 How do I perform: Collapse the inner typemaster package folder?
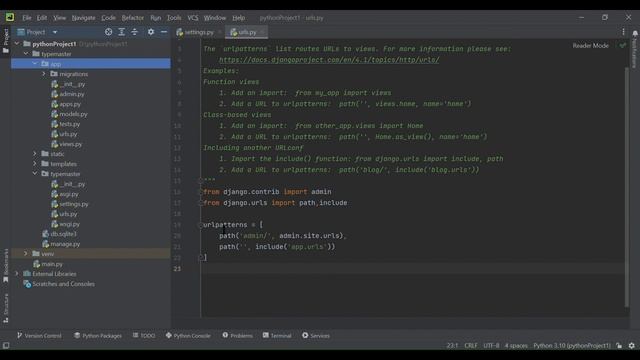[35, 174]
